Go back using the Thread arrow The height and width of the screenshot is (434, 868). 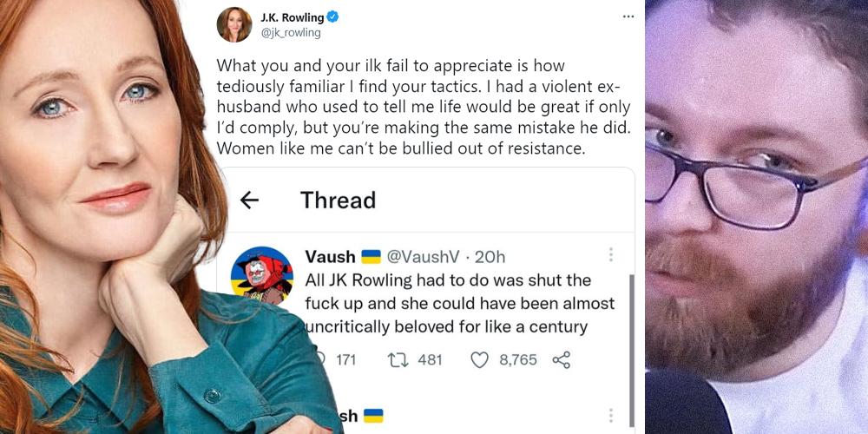[x=249, y=201]
